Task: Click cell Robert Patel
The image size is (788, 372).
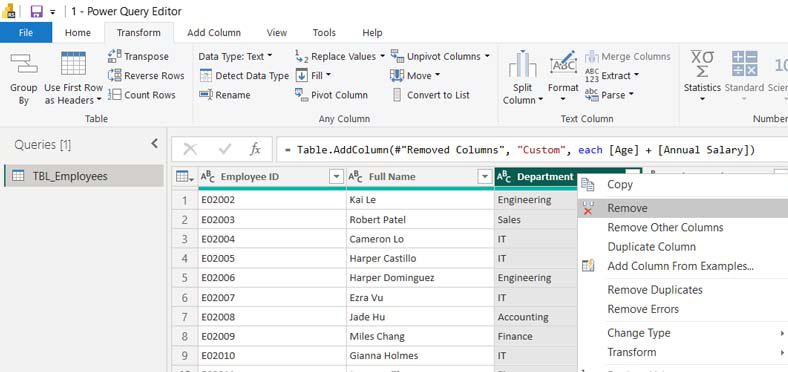Action: click(x=420, y=220)
